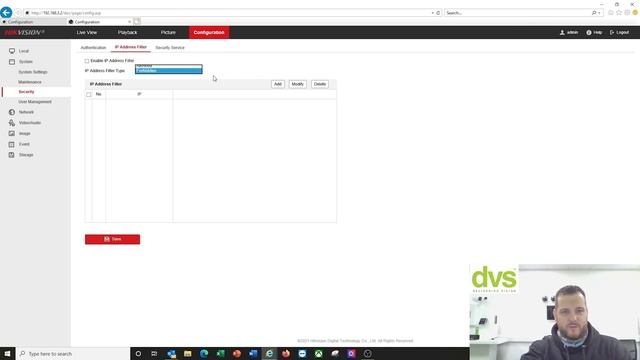Add a new IP address entry

click(278, 84)
